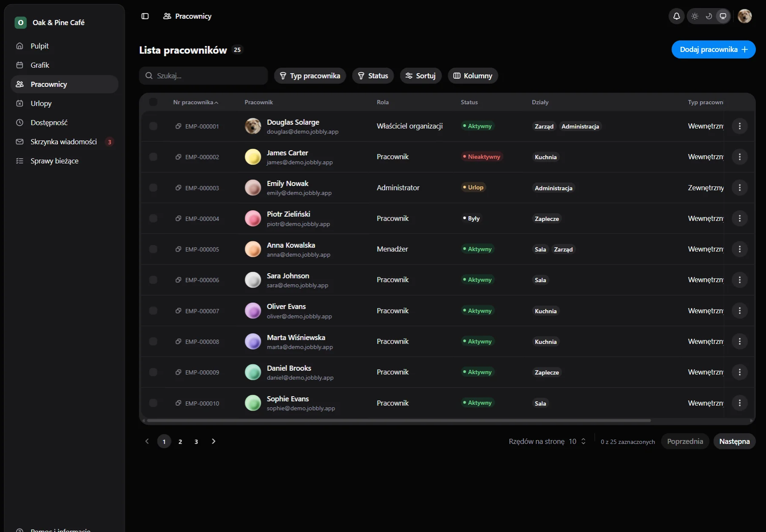Click link icon beside EMP-000005
The width and height of the screenshot is (766, 532).
click(x=178, y=249)
